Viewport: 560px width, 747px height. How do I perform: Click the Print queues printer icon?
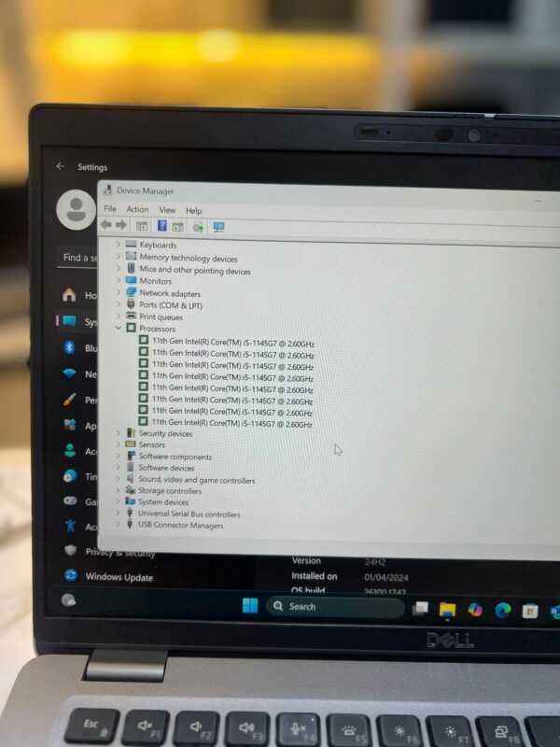coord(131,316)
